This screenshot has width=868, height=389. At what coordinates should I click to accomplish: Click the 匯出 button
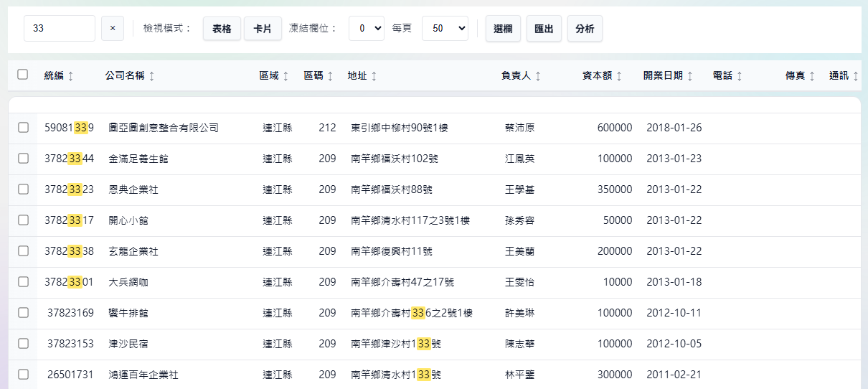tap(544, 29)
